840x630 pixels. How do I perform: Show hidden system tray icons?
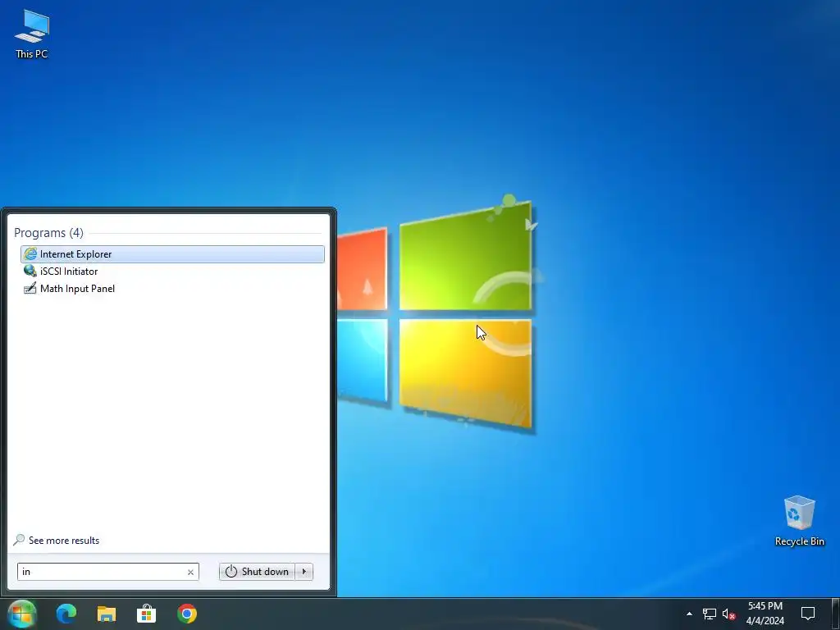689,614
